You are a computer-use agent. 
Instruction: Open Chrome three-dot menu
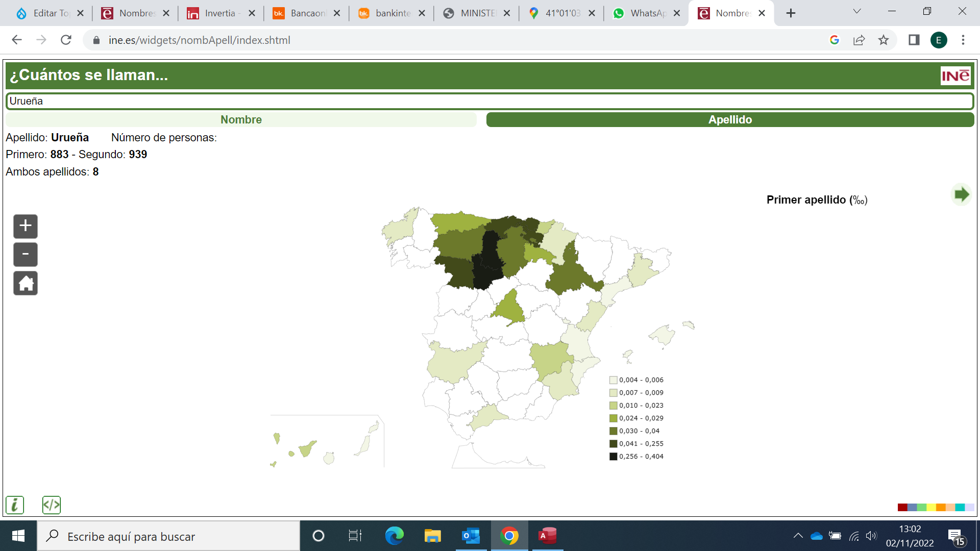pos(963,40)
